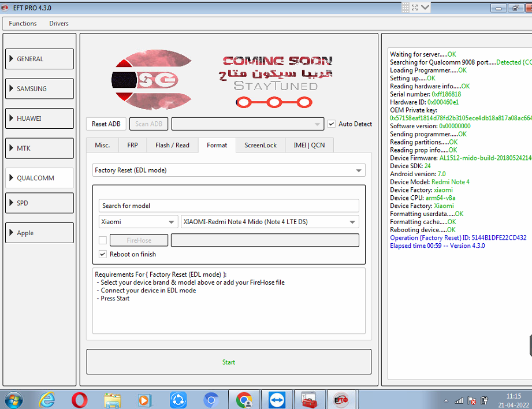The width and height of the screenshot is (532, 409).
Task: Open Windows Explorer folder icon in taskbar
Action: [x=113, y=400]
